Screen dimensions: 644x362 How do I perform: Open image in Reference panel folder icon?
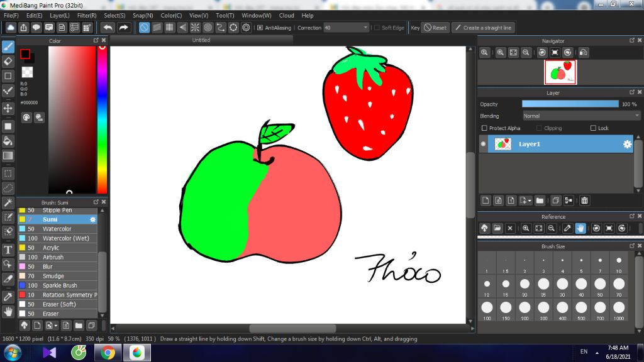click(497, 228)
